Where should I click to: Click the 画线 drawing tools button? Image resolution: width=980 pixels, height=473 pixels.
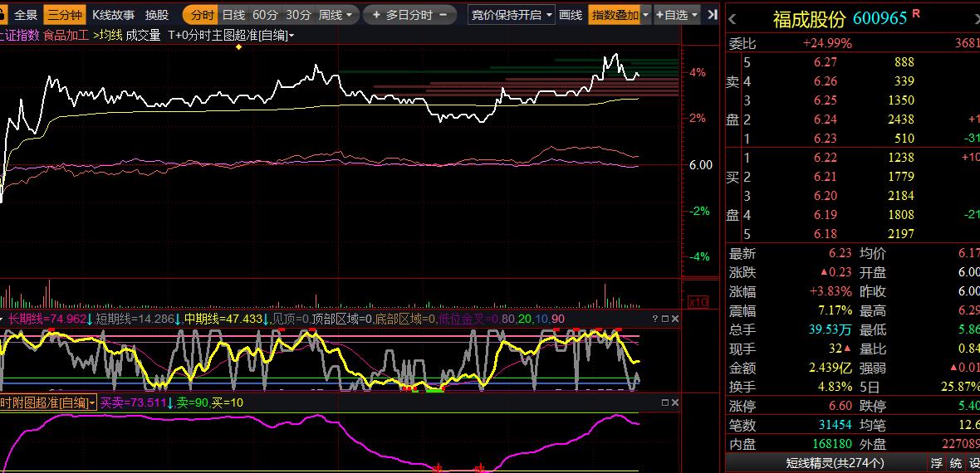[571, 15]
